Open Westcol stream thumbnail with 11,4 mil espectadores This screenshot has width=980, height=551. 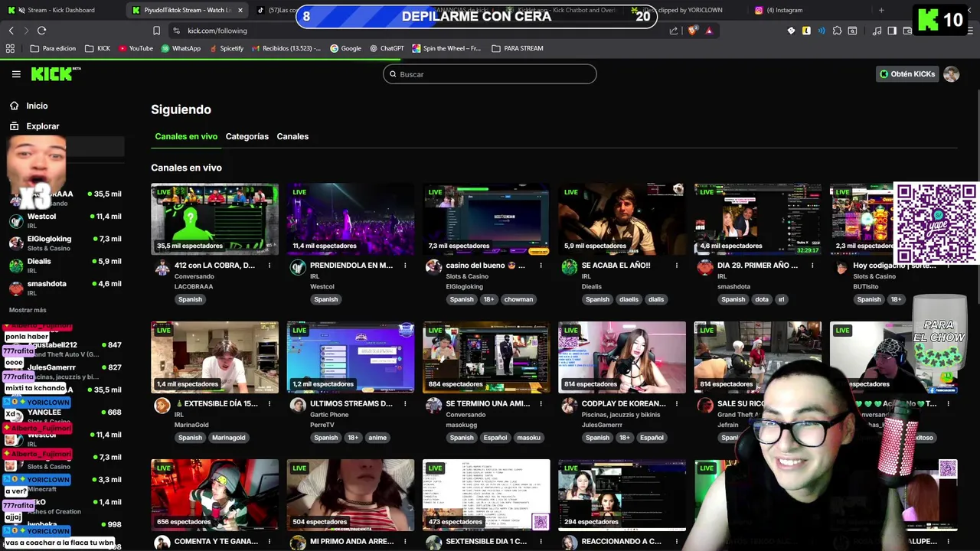(x=351, y=219)
